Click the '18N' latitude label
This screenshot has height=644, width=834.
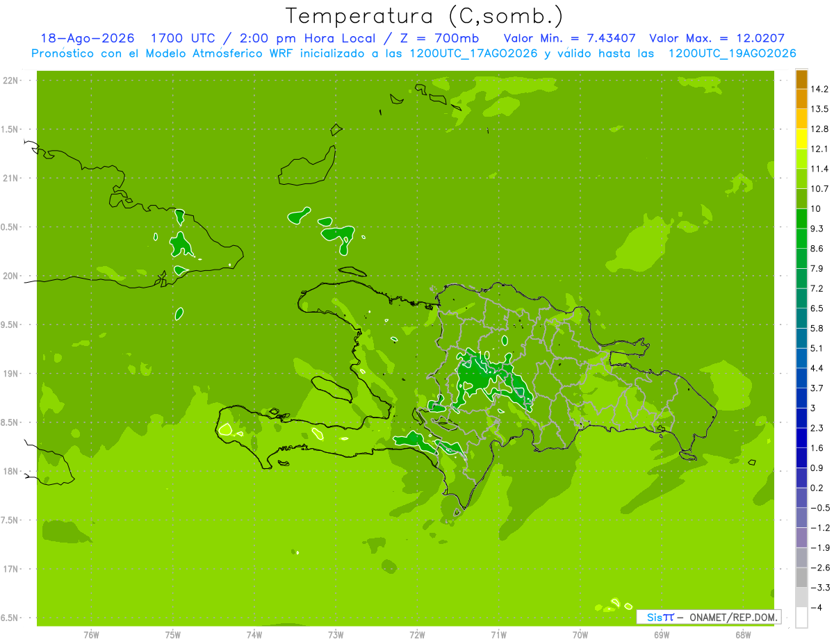[x=10, y=471]
